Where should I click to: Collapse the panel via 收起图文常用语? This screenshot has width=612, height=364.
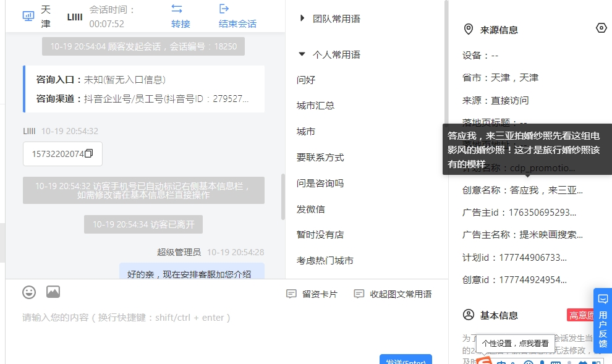[393, 294]
